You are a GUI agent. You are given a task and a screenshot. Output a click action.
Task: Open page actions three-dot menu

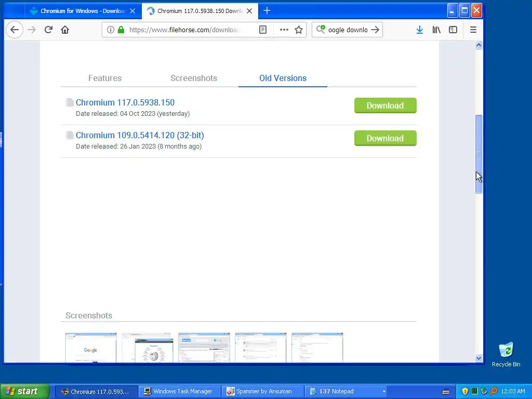pos(284,30)
